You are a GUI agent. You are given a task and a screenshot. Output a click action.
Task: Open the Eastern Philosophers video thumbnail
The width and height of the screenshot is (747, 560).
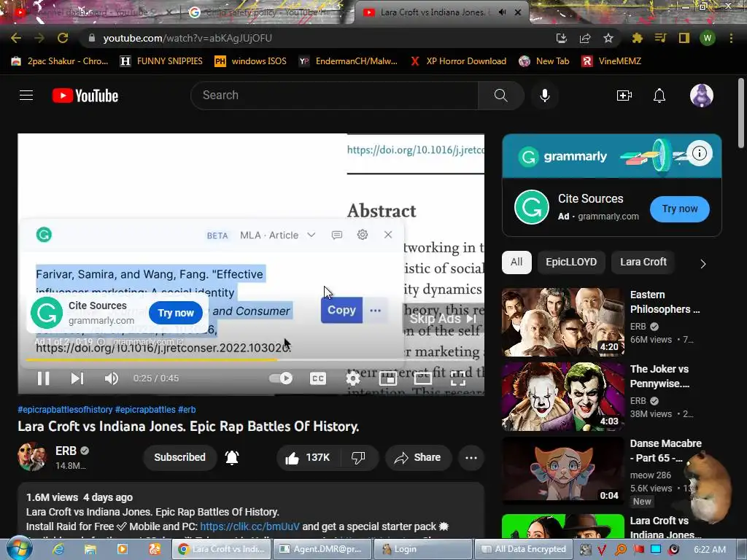(x=562, y=322)
